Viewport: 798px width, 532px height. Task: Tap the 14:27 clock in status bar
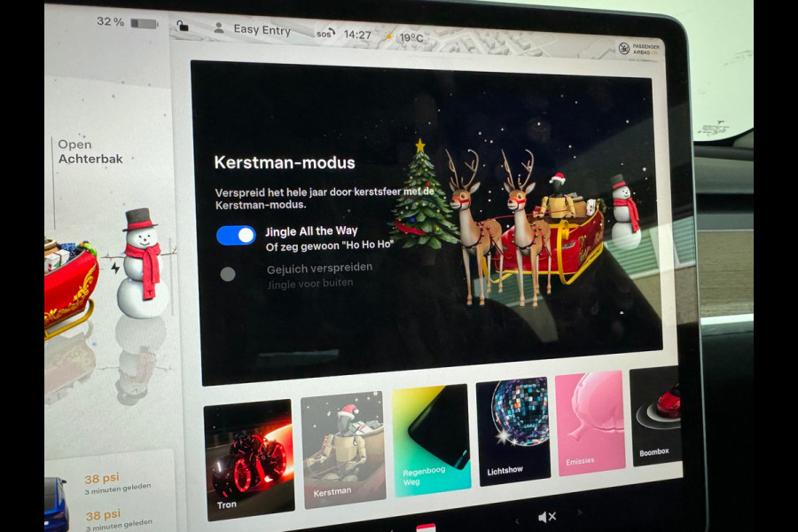tap(357, 35)
